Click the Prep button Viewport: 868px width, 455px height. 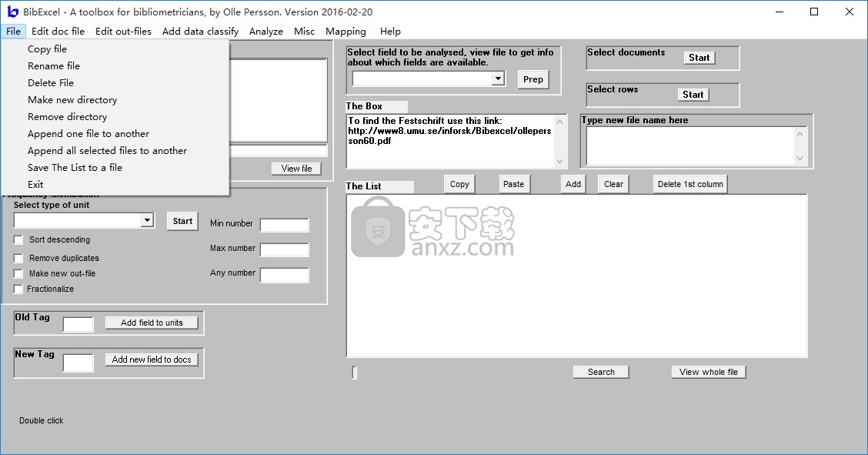533,80
